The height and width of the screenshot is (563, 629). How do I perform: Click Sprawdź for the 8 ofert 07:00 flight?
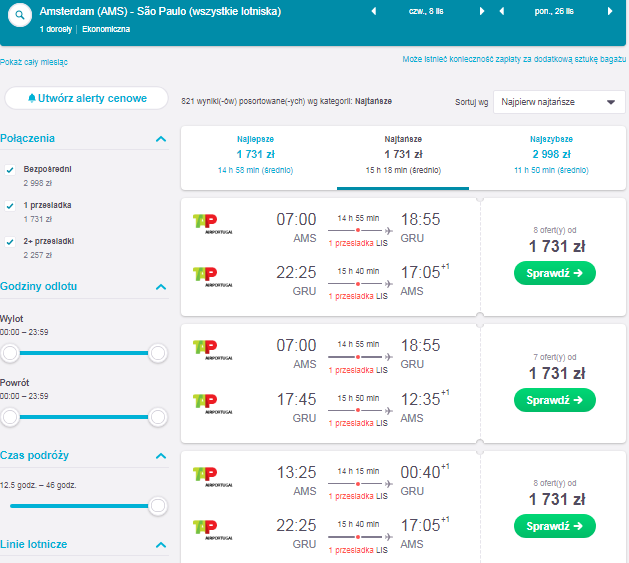click(555, 273)
